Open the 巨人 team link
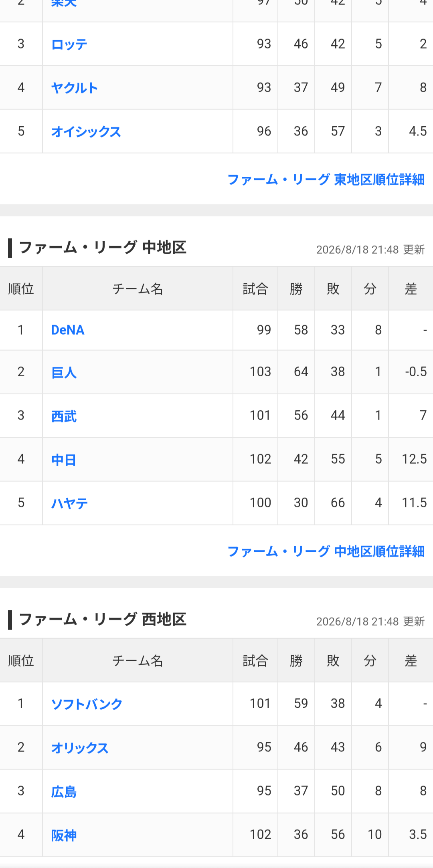 [x=64, y=373]
